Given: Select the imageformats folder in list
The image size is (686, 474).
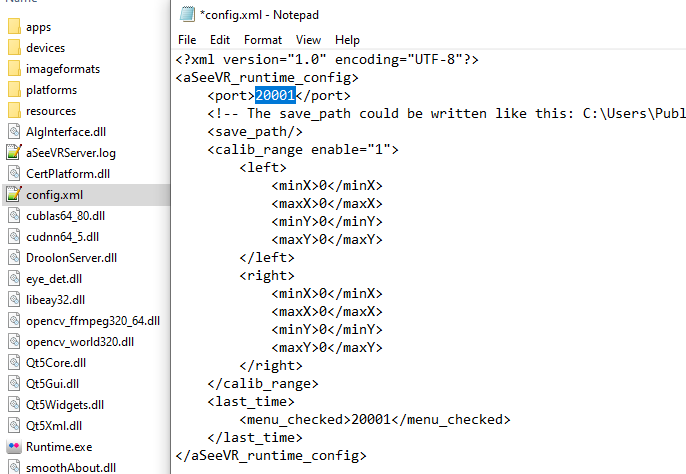Looking at the screenshot, I should click(x=62, y=69).
